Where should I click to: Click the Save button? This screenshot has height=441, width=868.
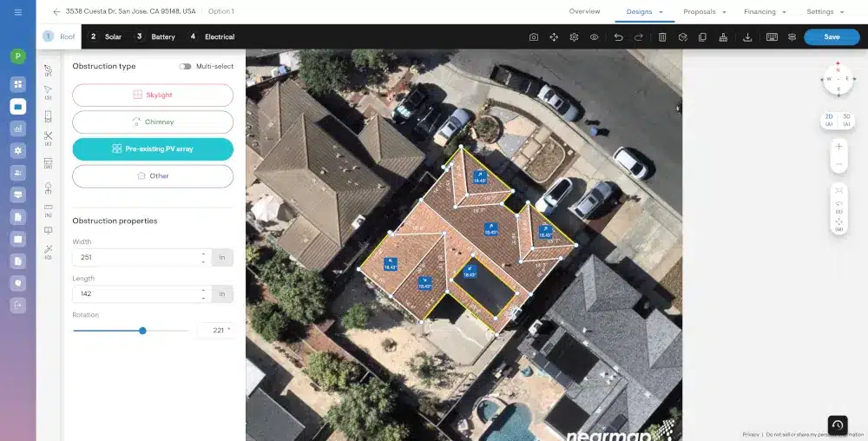point(832,37)
